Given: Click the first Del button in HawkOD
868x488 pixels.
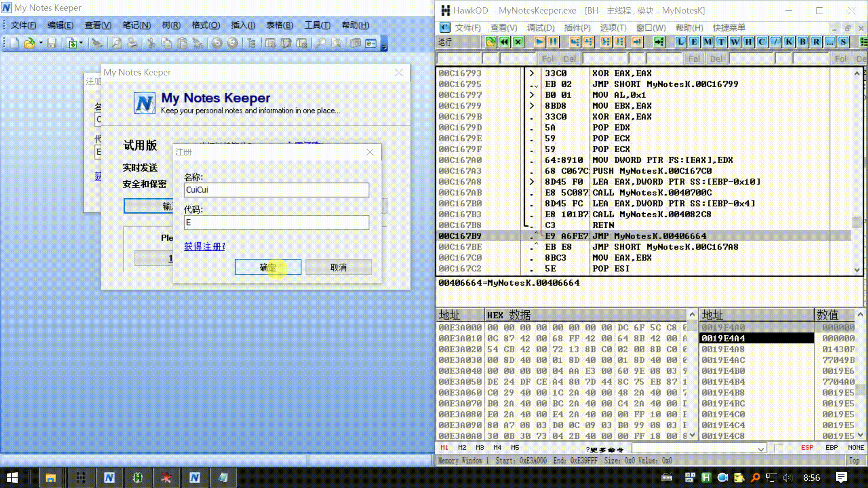Looking at the screenshot, I should point(570,59).
